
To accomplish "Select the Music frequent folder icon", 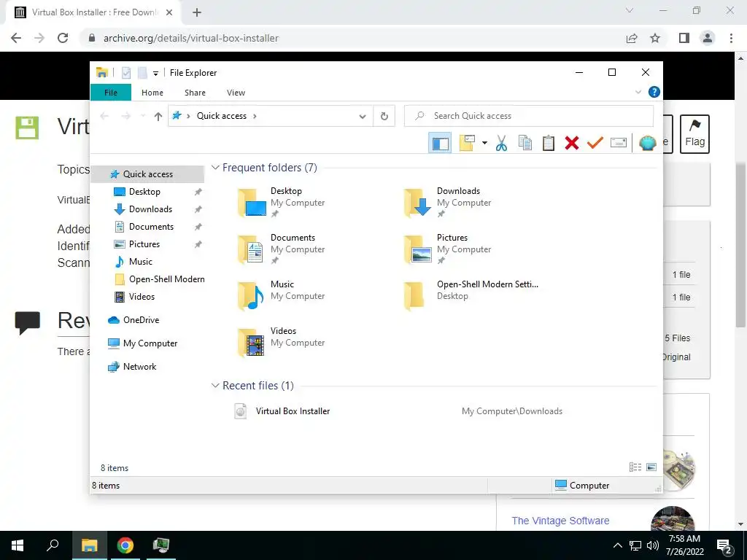I will 252,296.
